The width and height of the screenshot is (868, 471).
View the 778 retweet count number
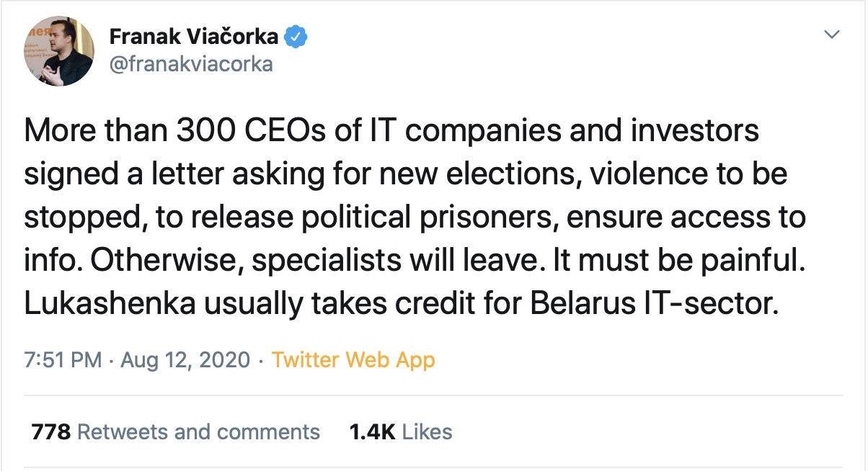[x=50, y=432]
